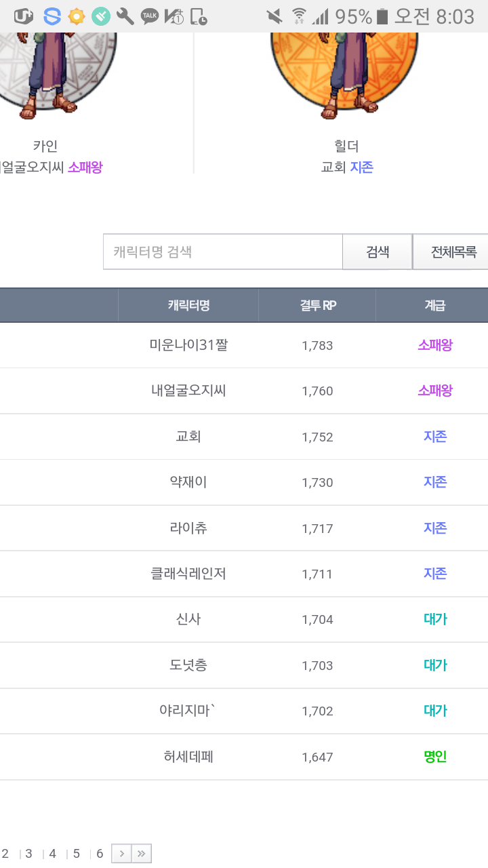The width and height of the screenshot is (488, 868).
Task: Go to page 6 of rankings
Action: tap(100, 854)
